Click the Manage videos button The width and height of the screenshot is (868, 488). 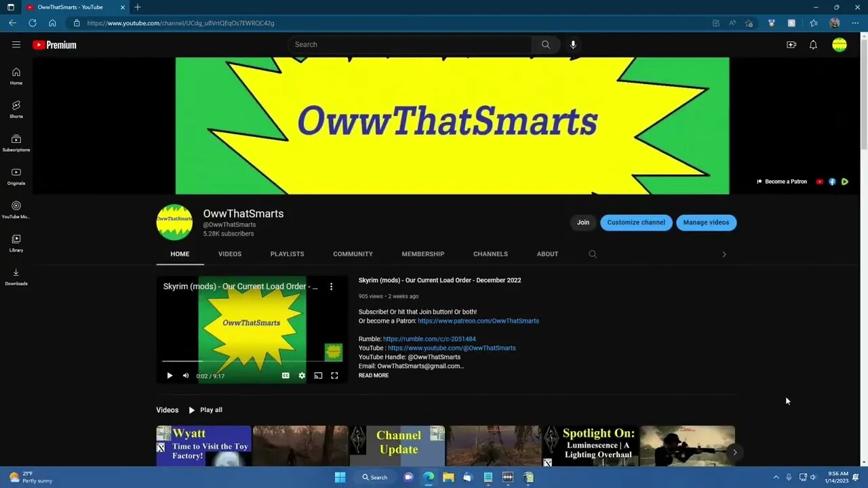[x=706, y=222]
